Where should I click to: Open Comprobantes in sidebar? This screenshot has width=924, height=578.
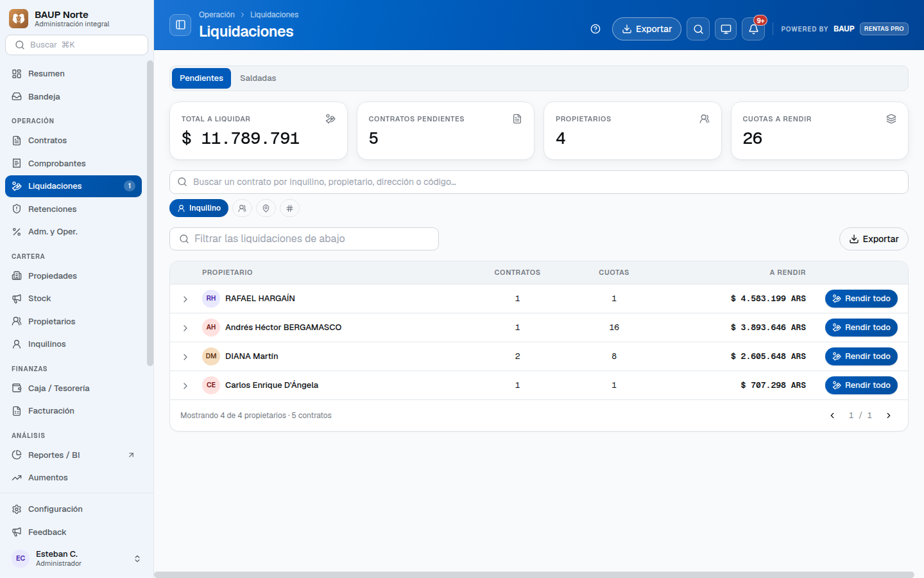[73, 164]
